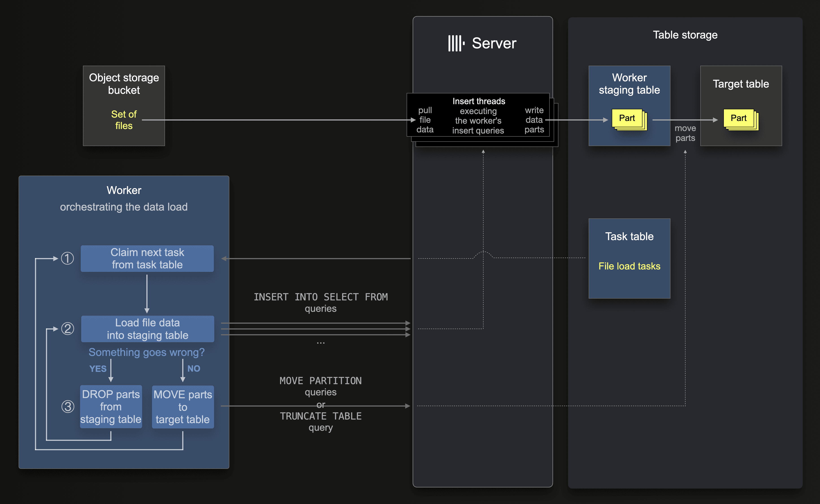Click the circled number one step marker
The width and height of the screenshot is (820, 504).
[x=67, y=258]
